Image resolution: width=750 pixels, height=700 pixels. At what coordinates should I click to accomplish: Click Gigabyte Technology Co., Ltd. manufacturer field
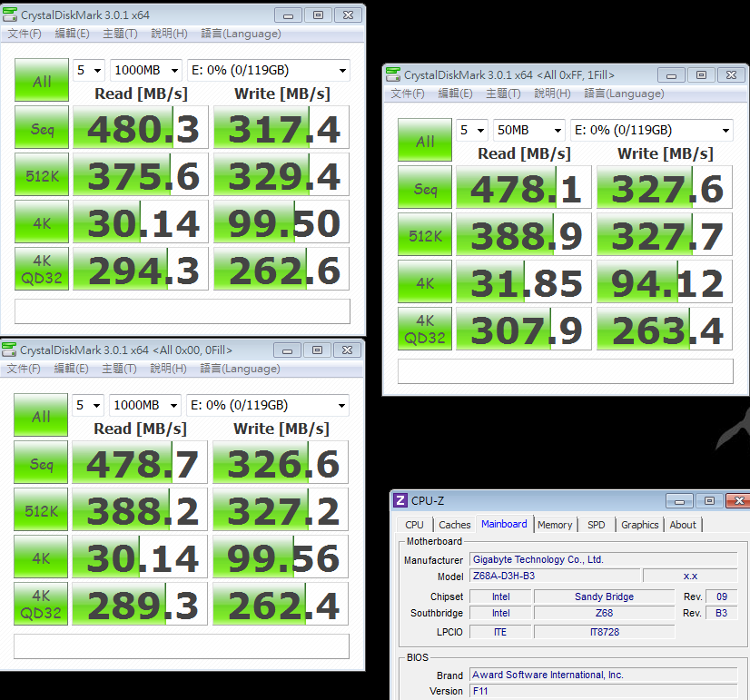tap(604, 559)
